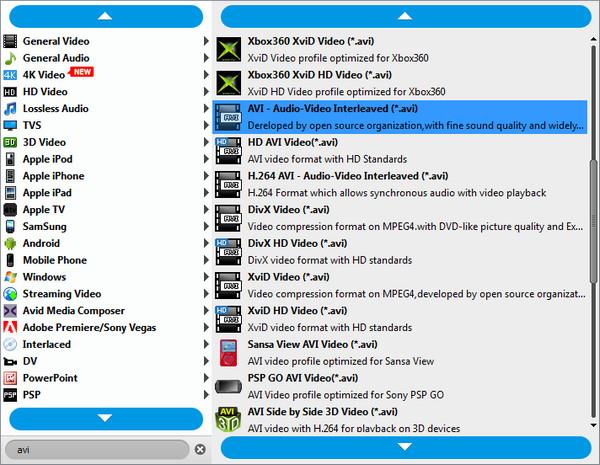
Task: Click the 4K Video icon
Action: pyautogui.click(x=10, y=75)
